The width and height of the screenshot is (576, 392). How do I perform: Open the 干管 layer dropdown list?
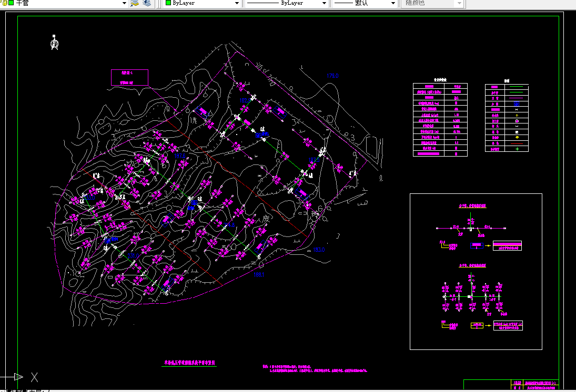[124, 3]
